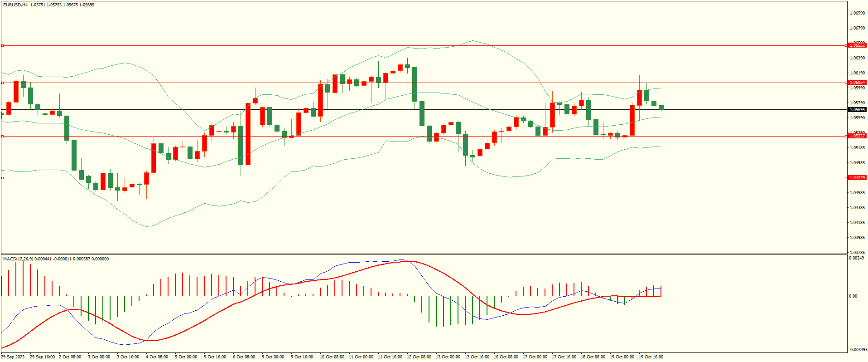The height and width of the screenshot is (362, 868).
Task: Click the MACD zero level 0.00 label
Action: (853, 296)
